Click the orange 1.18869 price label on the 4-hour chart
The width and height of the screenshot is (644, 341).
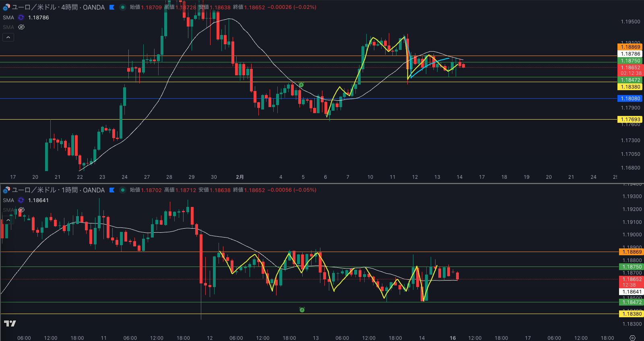point(630,47)
